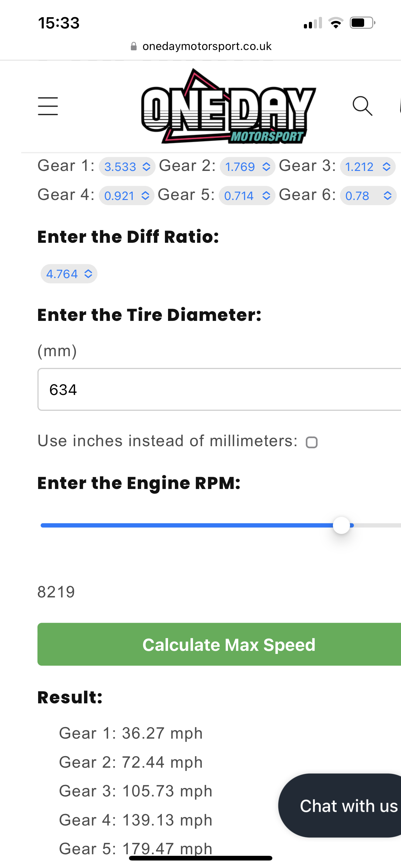Viewport: 401px width, 868px height.
Task: Tap the battery status icon
Action: (x=362, y=23)
